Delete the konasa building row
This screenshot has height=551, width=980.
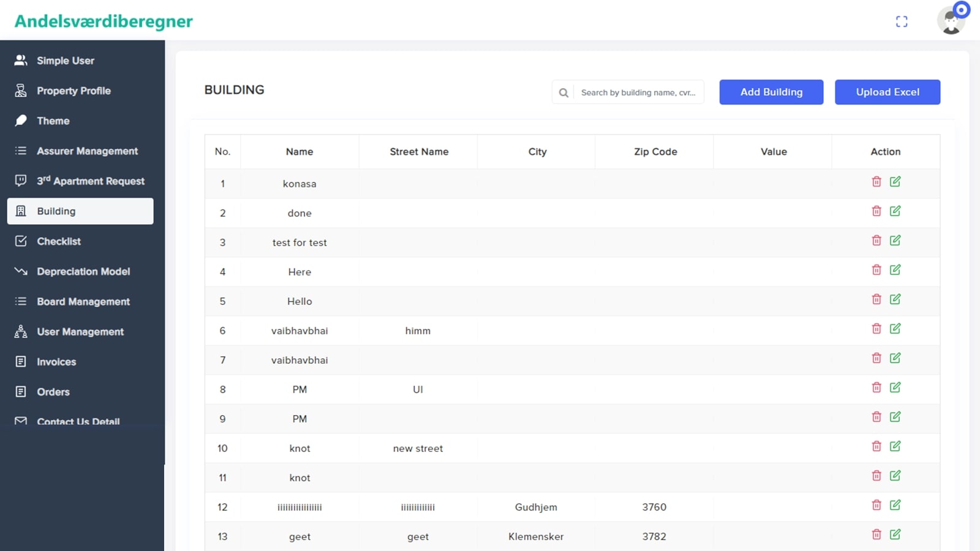point(876,182)
